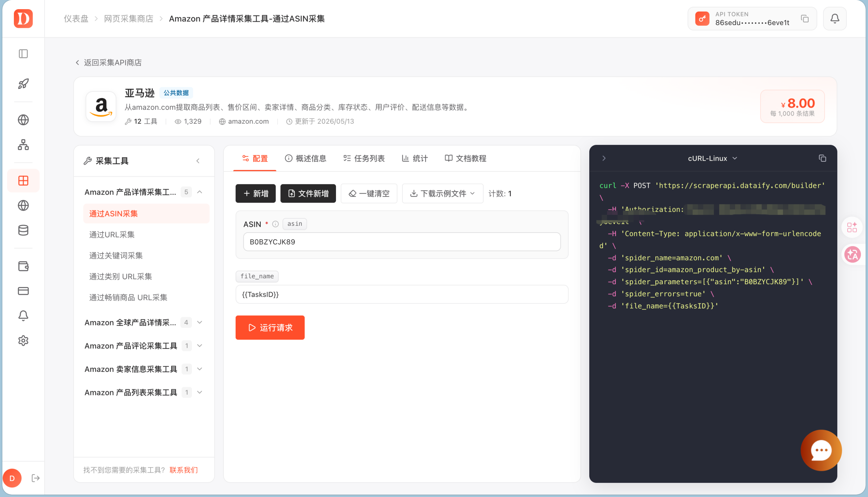The width and height of the screenshot is (868, 497).
Task: Open the first globe icon in the sidebar
Action: click(23, 120)
